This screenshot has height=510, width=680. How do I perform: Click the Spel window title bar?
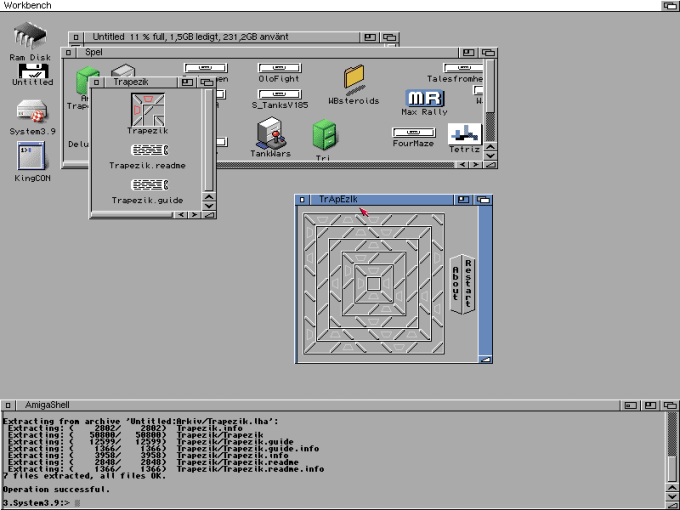266,52
